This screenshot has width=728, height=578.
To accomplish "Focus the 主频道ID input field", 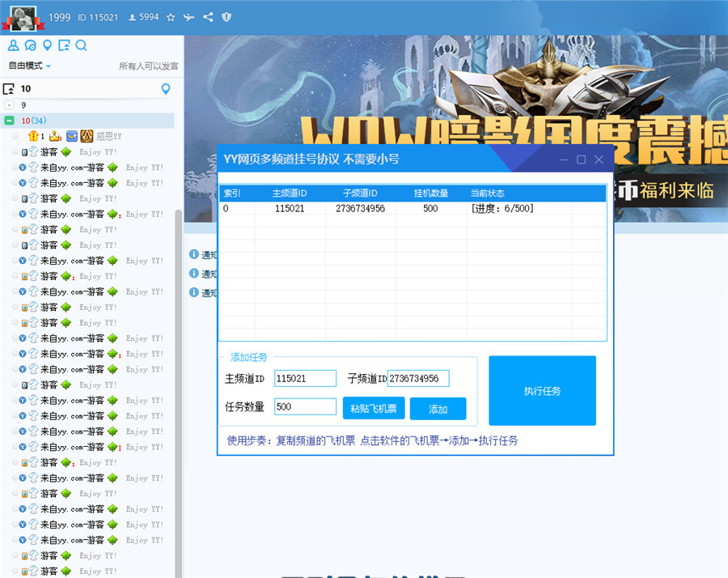I will coord(305,378).
